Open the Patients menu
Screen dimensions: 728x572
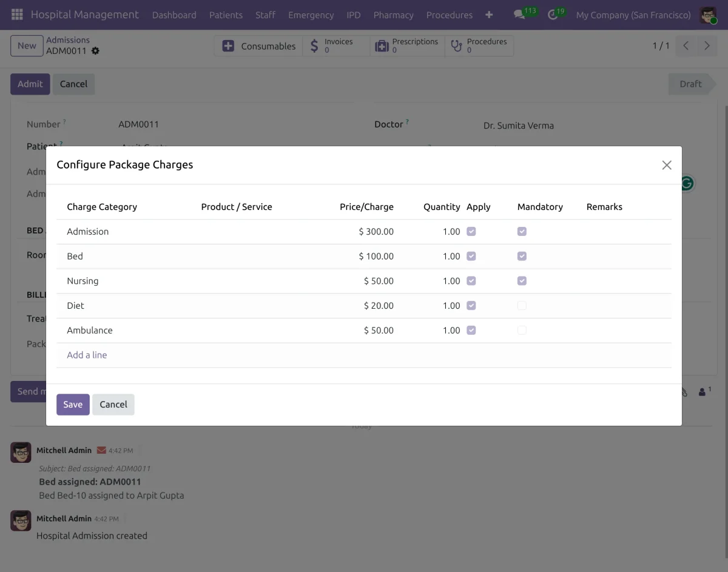pyautogui.click(x=226, y=15)
